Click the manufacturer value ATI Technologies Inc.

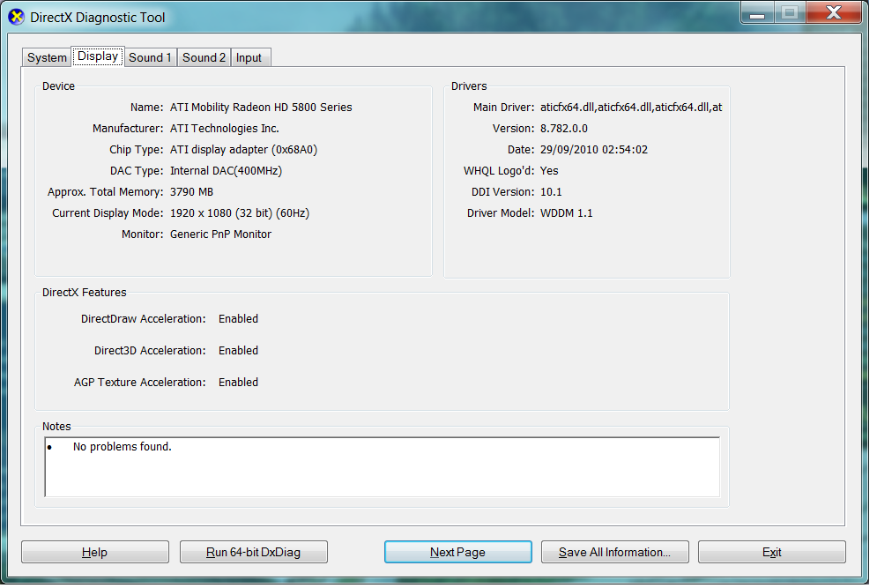[224, 129]
